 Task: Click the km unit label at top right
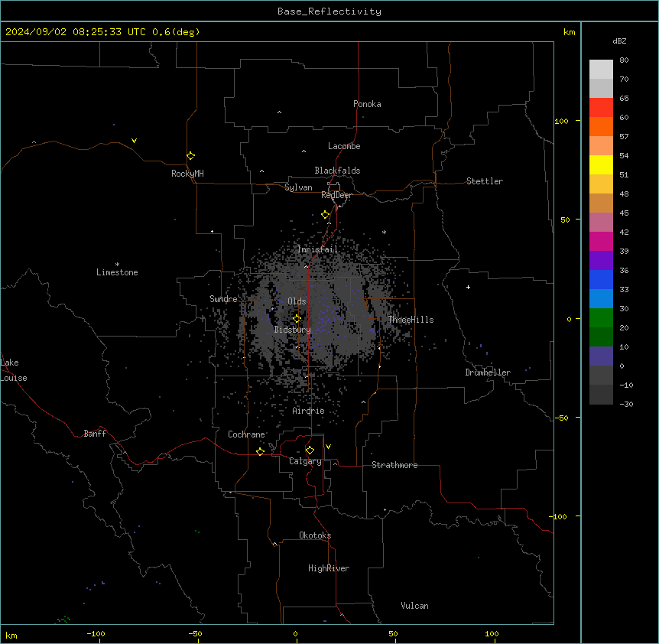[x=569, y=32]
